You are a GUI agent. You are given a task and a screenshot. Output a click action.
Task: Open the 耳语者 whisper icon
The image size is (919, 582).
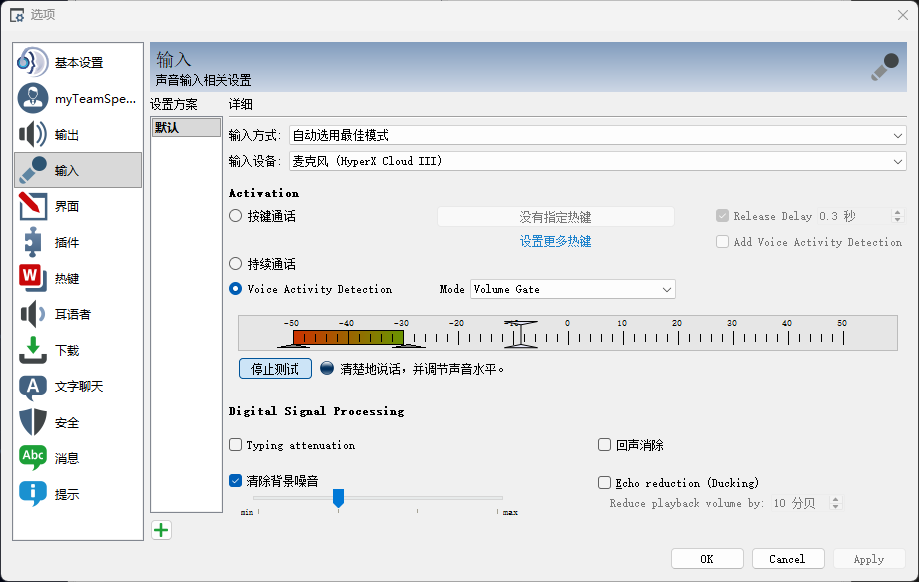(33, 314)
